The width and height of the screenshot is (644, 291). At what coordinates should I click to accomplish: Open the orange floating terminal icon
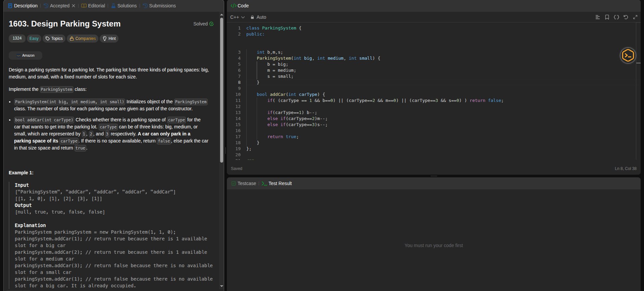click(x=628, y=55)
